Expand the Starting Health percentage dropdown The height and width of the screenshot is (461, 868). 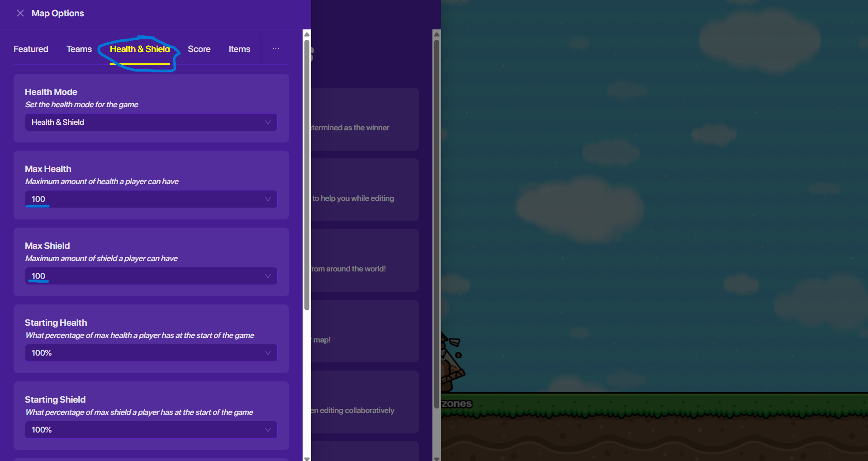coord(151,353)
